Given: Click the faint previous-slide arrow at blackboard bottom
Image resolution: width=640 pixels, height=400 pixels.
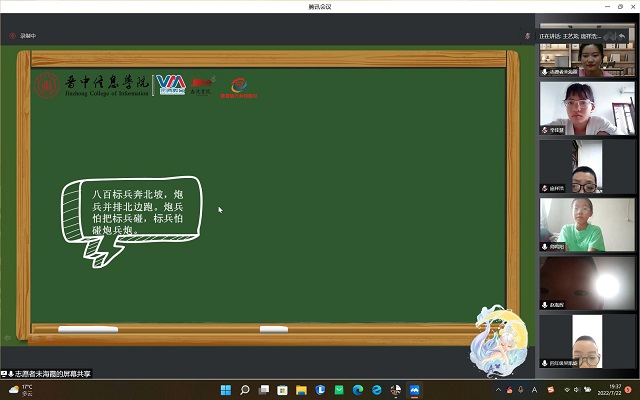Looking at the screenshot, I should [x=7, y=338].
